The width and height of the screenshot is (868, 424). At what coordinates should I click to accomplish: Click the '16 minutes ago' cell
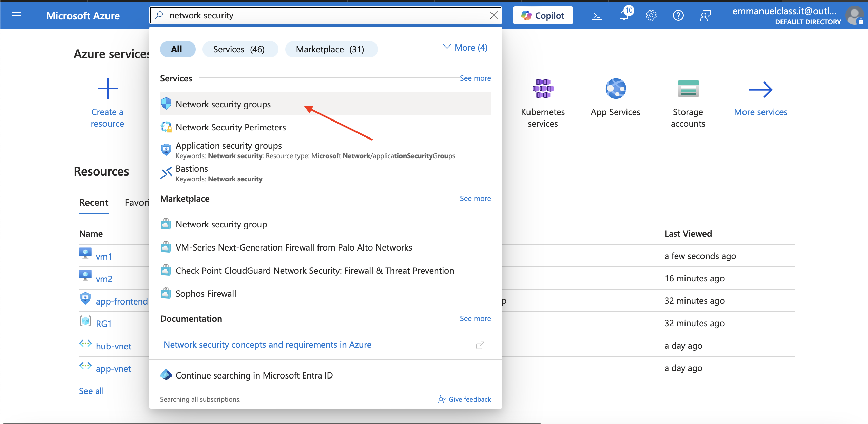[x=694, y=278]
